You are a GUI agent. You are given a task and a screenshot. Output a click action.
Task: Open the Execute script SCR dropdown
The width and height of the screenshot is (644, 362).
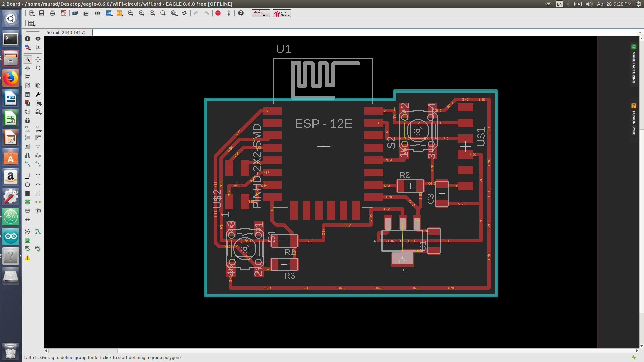point(109,13)
